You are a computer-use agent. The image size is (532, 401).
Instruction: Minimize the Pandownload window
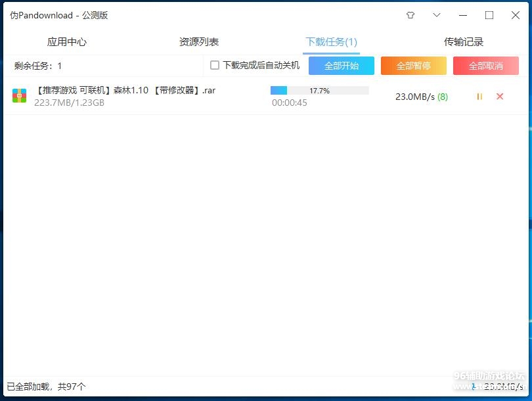463,15
